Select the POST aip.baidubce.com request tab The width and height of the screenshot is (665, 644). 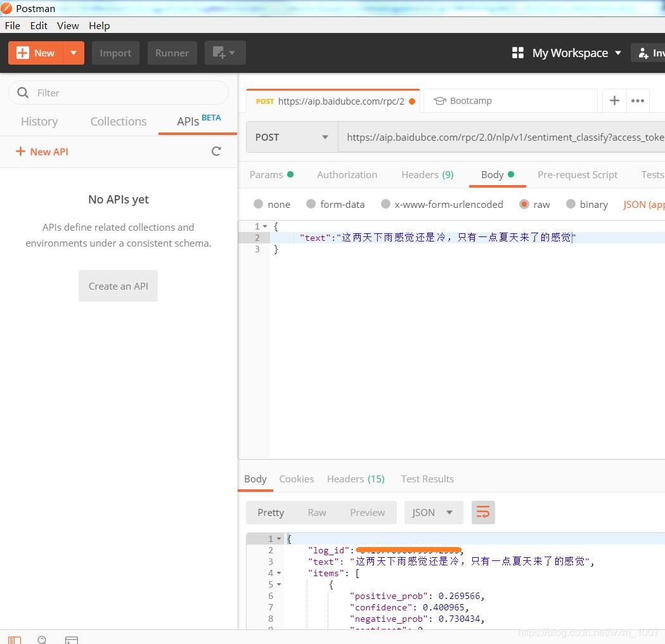click(333, 101)
